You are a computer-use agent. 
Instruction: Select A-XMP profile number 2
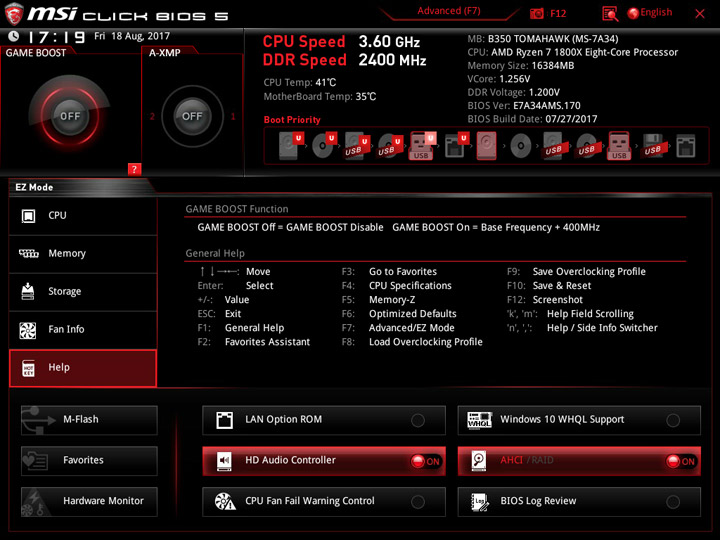pos(152,116)
